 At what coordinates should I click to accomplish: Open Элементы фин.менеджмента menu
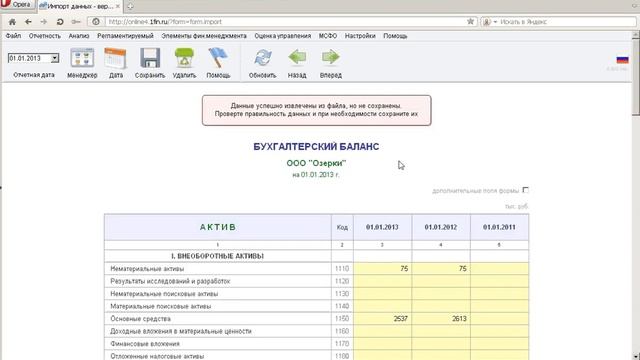click(x=204, y=36)
